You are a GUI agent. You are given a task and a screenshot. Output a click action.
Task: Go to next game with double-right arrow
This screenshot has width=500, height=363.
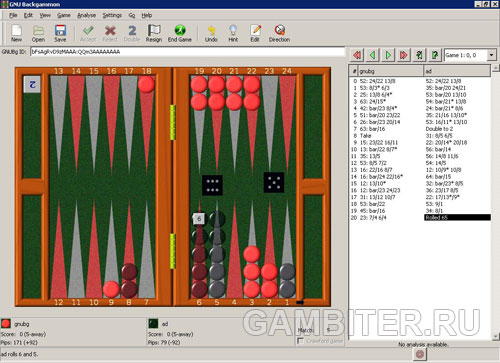(404, 55)
